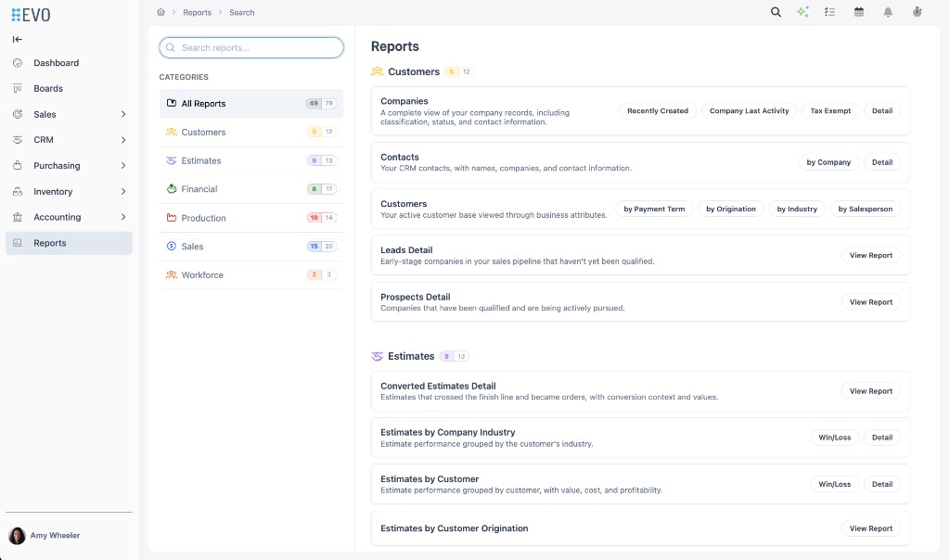
Task: Click the Reports chart icon in sidebar
Action: 18,243
